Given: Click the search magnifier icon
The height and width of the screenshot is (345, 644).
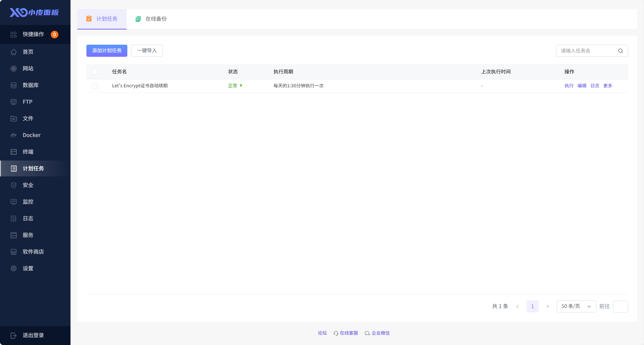Looking at the screenshot, I should [x=620, y=51].
